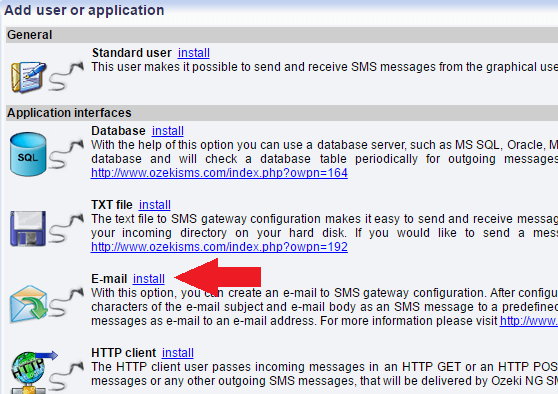Click the 'E-mail' title text

pos(109,279)
